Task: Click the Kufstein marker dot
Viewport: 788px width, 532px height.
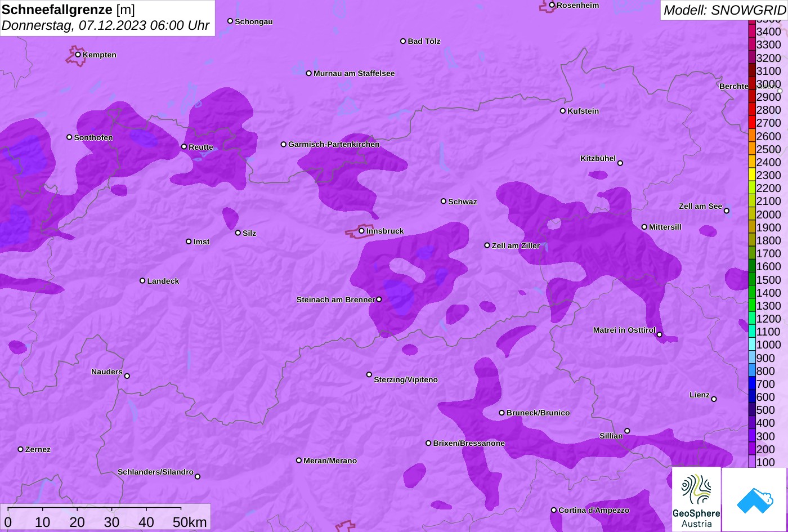Action: click(x=563, y=111)
